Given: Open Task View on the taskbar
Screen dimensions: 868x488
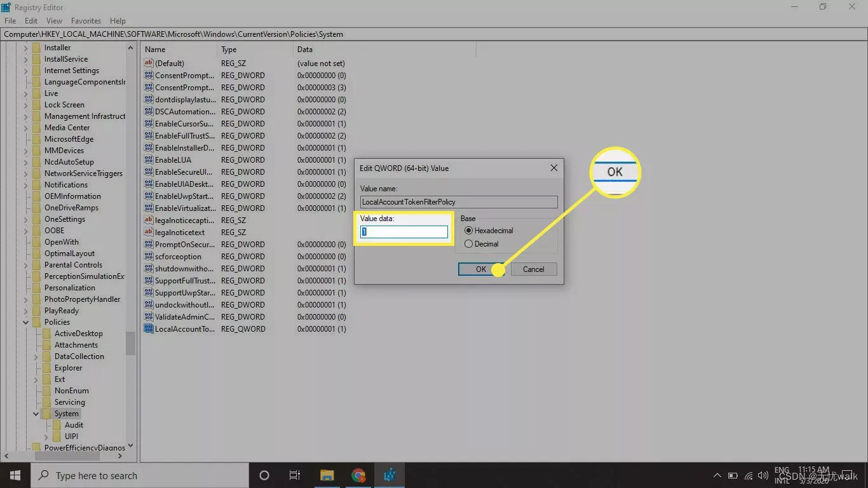Looking at the screenshot, I should 295,475.
